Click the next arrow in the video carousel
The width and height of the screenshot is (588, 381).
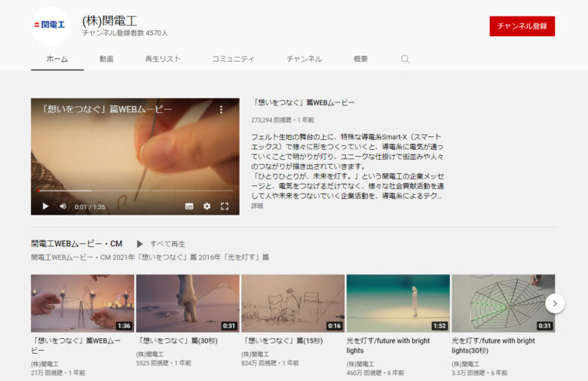point(555,303)
